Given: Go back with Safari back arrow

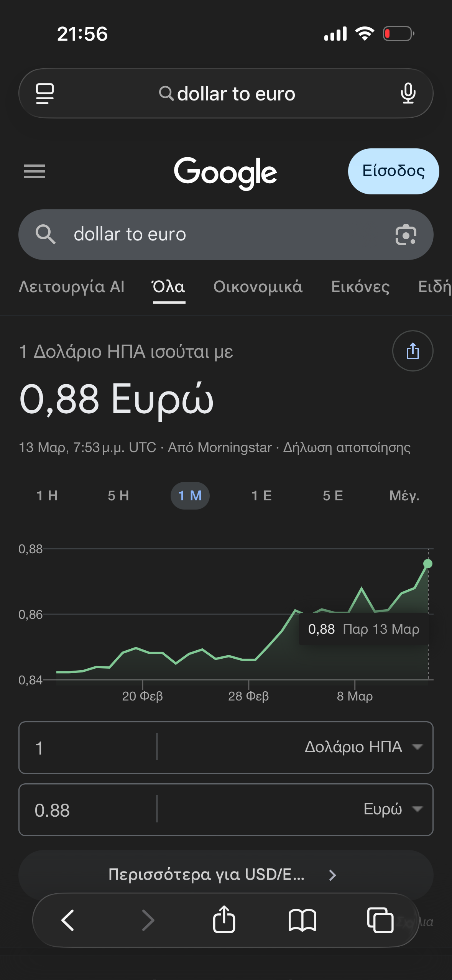Looking at the screenshot, I should (68, 920).
